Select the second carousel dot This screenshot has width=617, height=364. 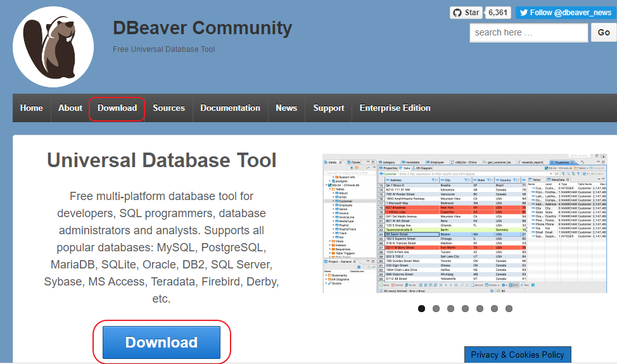coord(436,308)
